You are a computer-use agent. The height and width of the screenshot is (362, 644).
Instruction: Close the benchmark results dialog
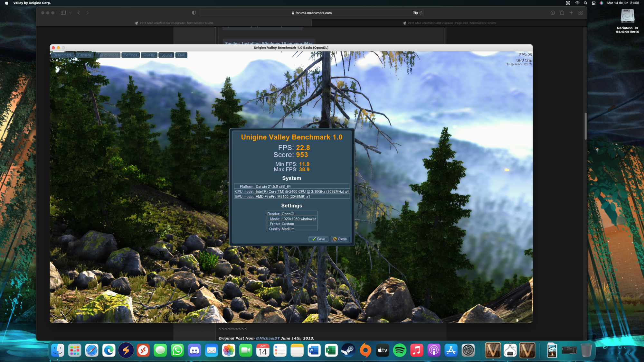[x=340, y=239]
